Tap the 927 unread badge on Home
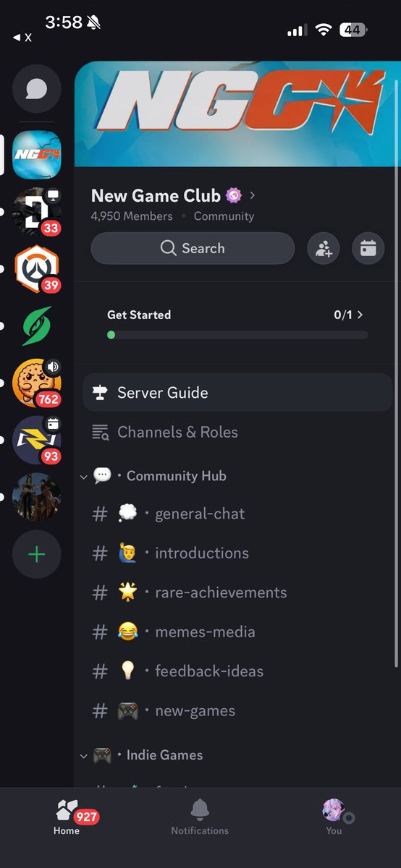The height and width of the screenshot is (868, 401). tap(86, 817)
